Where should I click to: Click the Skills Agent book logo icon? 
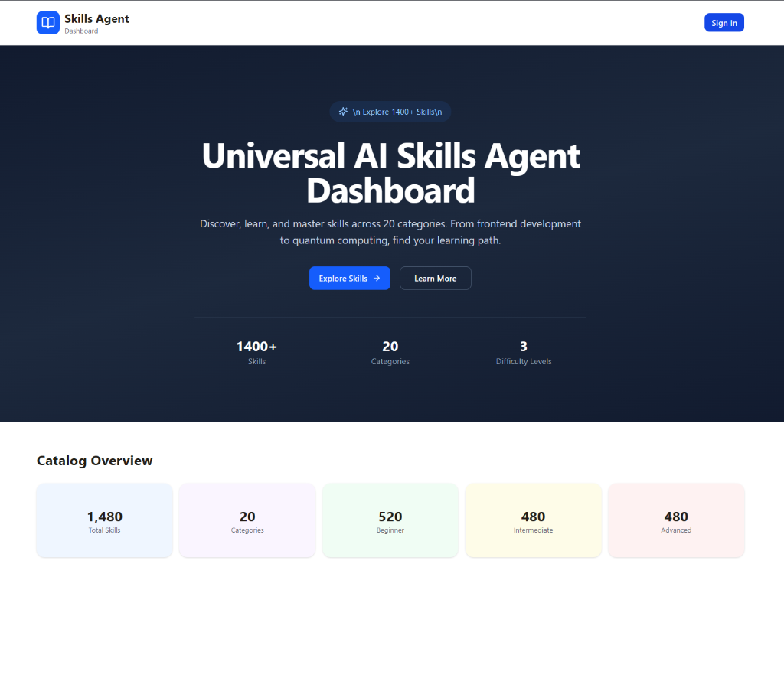(47, 22)
